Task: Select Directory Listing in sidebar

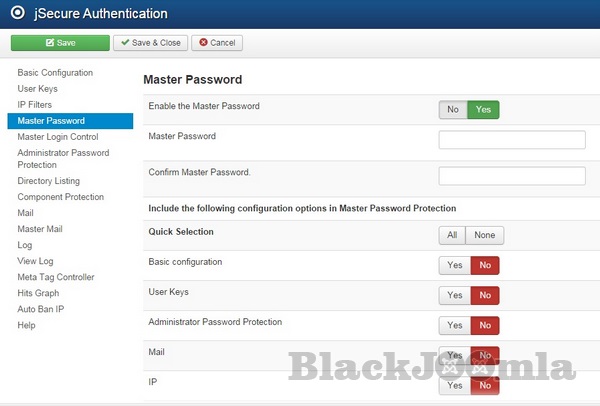Action: pyautogui.click(x=48, y=181)
